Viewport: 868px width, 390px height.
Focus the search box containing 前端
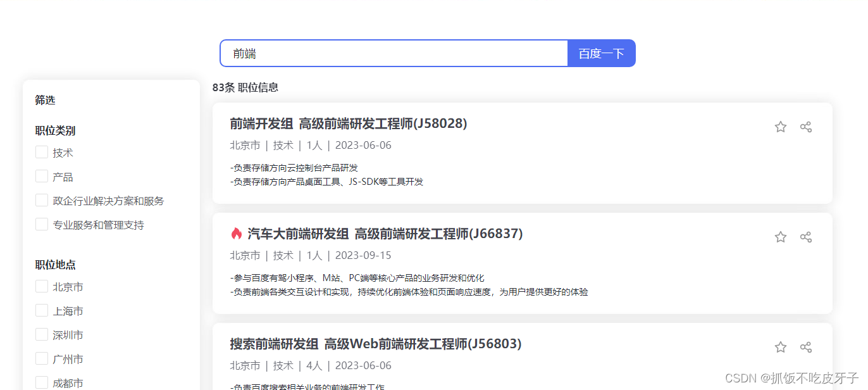pos(394,53)
